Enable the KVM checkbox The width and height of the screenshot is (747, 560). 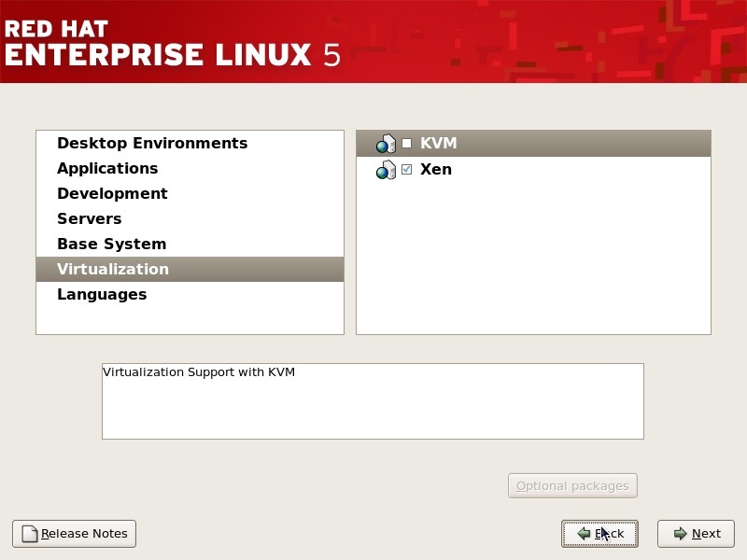[406, 144]
